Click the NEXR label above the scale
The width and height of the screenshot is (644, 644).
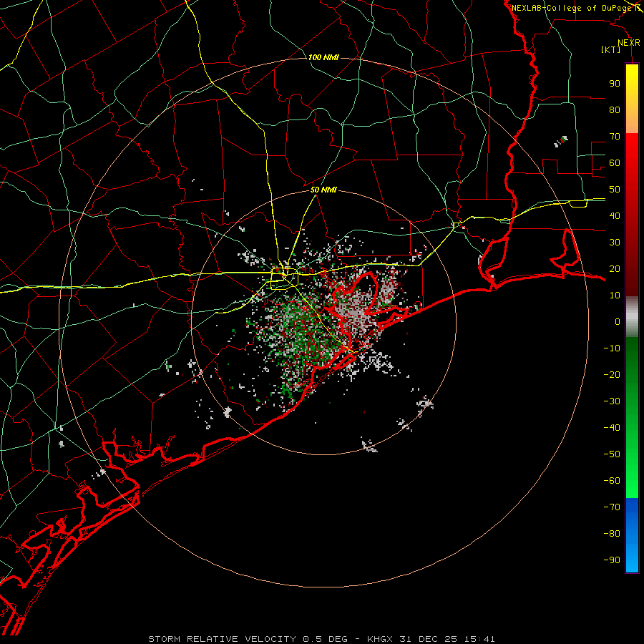(x=629, y=43)
